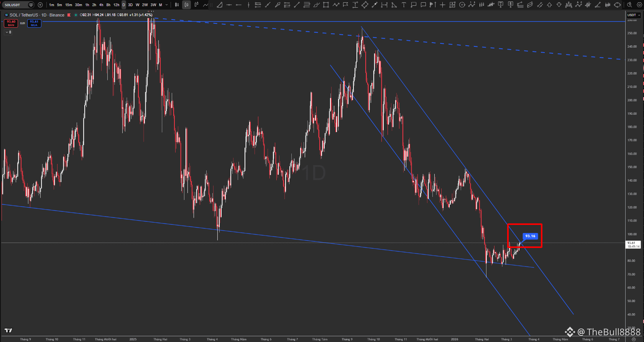Viewport: 644px width, 342px height.
Task: Select the Text tool
Action: (404, 5)
